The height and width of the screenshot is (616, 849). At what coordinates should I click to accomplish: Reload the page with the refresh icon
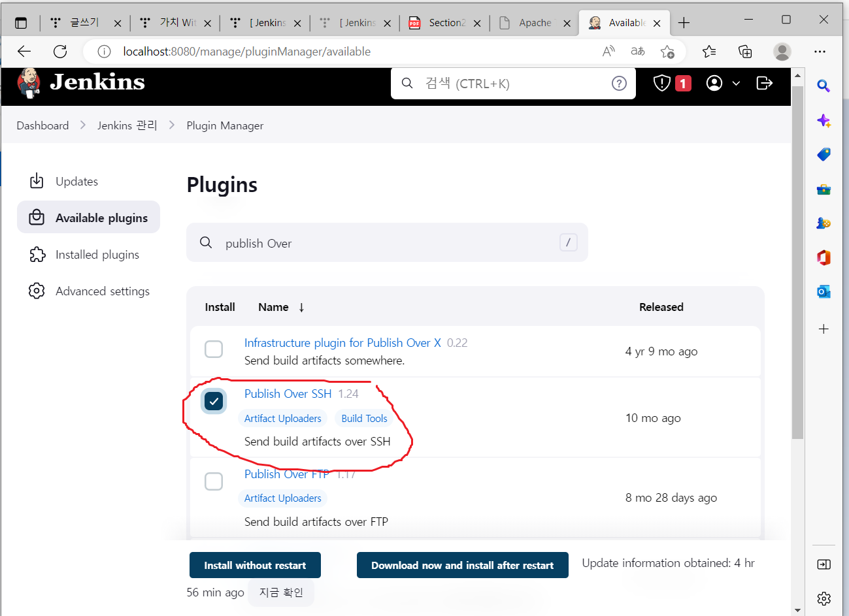click(60, 52)
